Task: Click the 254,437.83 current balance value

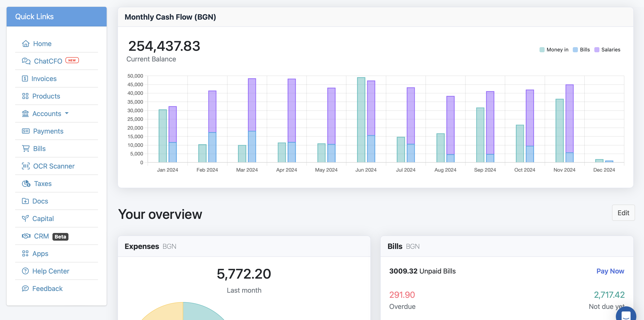Action: click(x=164, y=46)
